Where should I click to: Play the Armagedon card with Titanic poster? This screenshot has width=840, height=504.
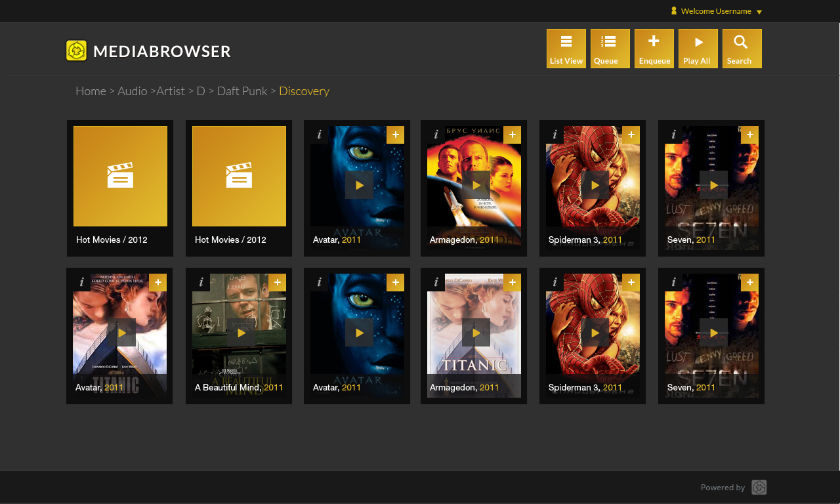[x=476, y=333]
